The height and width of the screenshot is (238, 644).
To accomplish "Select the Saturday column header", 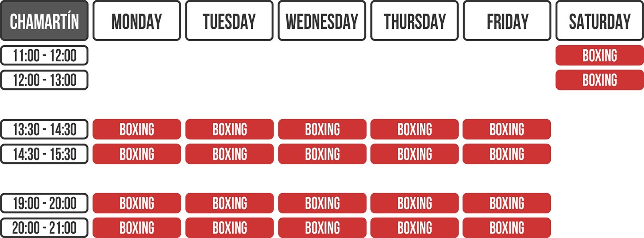I will 600,21.
